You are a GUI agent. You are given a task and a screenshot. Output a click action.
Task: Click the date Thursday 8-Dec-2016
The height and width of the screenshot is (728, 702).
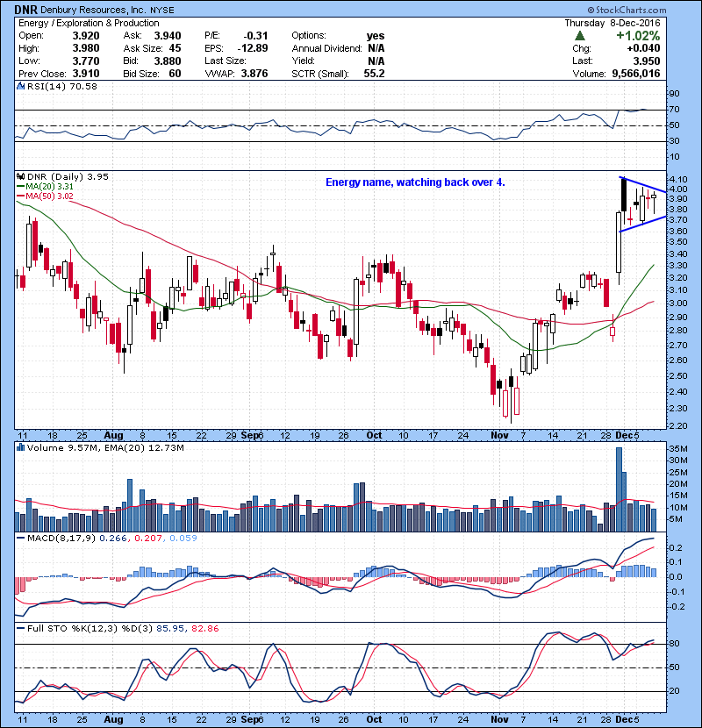(612, 23)
